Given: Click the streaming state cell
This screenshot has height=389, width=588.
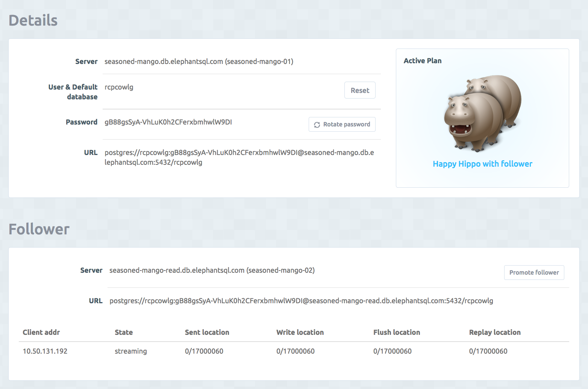Looking at the screenshot, I should (x=130, y=351).
